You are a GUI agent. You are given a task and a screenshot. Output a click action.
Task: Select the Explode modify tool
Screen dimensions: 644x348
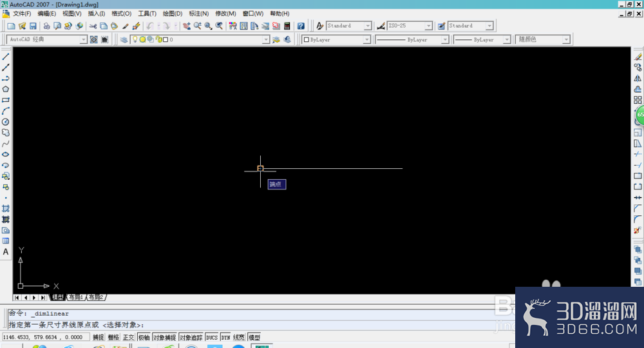[638, 231]
